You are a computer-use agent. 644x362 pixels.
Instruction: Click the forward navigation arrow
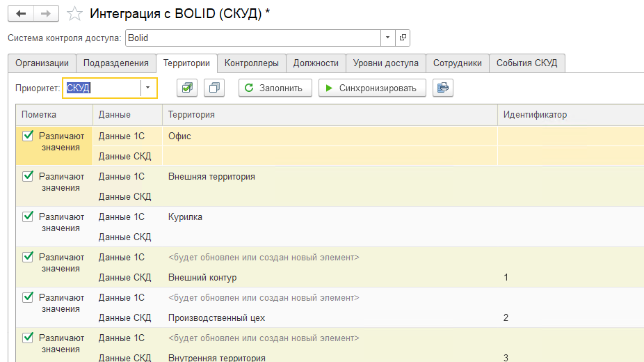click(46, 14)
